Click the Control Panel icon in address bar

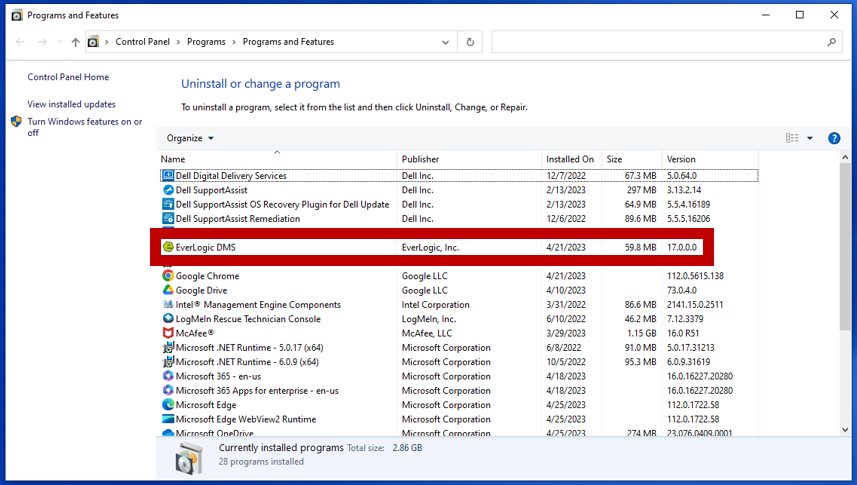pos(93,42)
